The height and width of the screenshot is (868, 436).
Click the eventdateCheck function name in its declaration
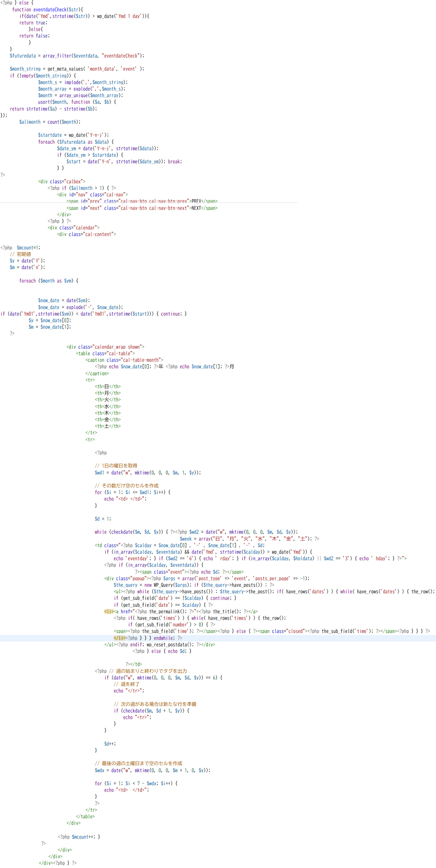click(x=50, y=9)
